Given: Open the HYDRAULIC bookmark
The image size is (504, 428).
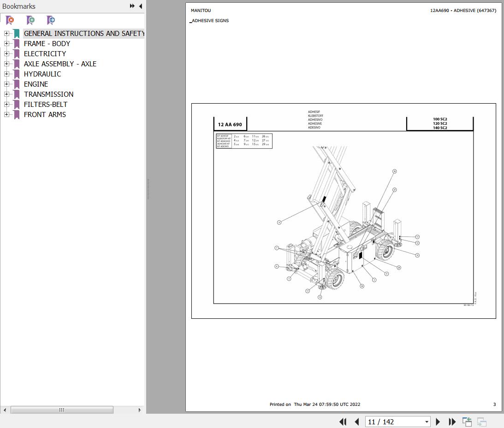Looking at the screenshot, I should coord(42,74).
